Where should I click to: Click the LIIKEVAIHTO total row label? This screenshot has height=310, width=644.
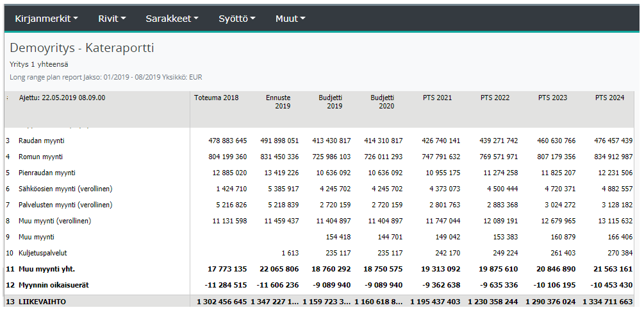click(x=42, y=301)
